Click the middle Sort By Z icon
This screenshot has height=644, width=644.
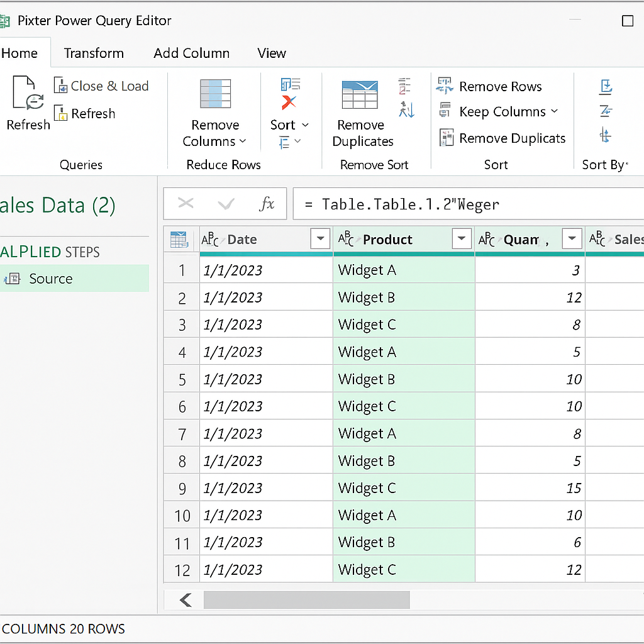[606, 111]
